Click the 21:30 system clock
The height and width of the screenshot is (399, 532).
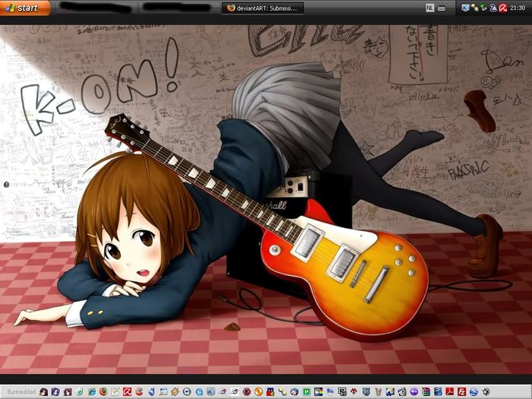pos(518,8)
